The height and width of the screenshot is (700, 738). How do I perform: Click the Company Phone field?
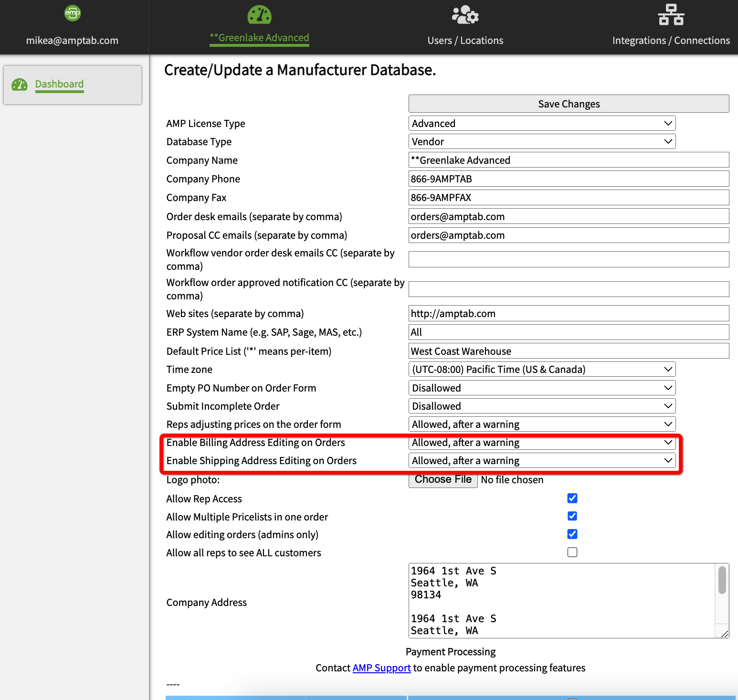pos(569,179)
